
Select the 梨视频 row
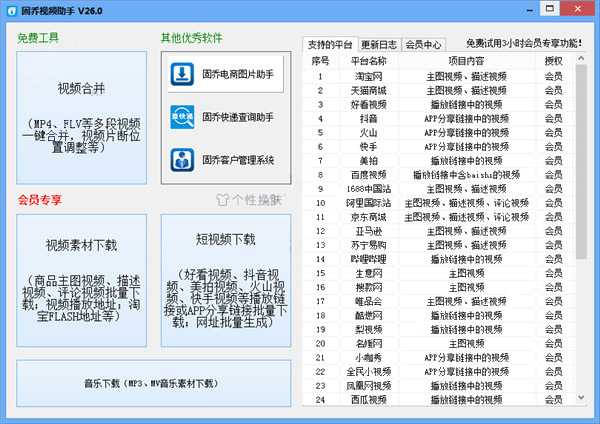[x=439, y=329]
